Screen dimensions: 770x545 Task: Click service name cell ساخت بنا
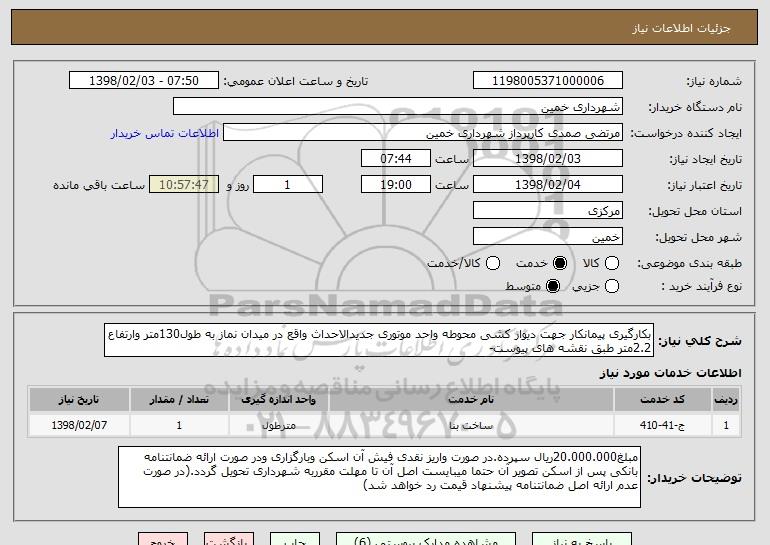[471, 425]
